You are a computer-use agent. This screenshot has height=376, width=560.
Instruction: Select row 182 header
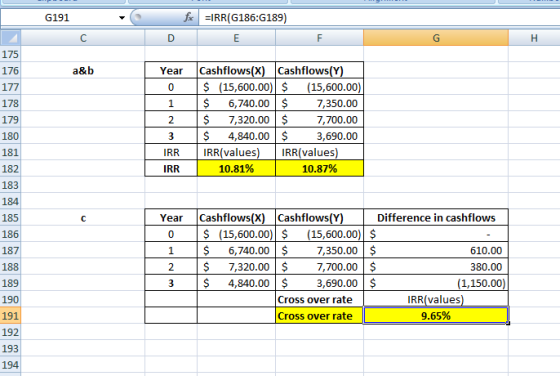point(10,169)
